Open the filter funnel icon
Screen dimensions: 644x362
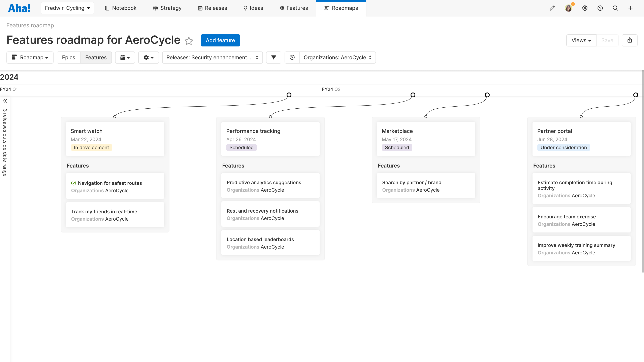[x=273, y=58]
